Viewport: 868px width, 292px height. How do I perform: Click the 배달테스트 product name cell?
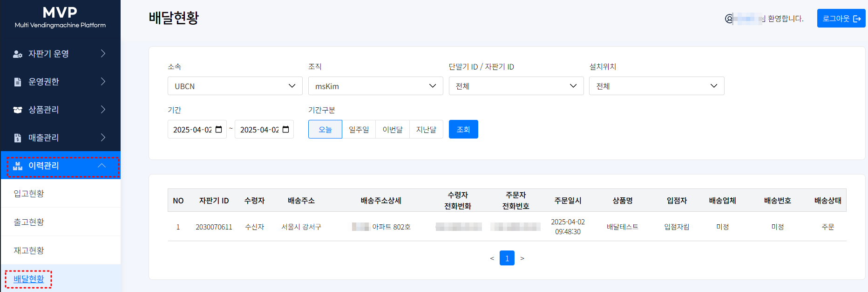(623, 227)
